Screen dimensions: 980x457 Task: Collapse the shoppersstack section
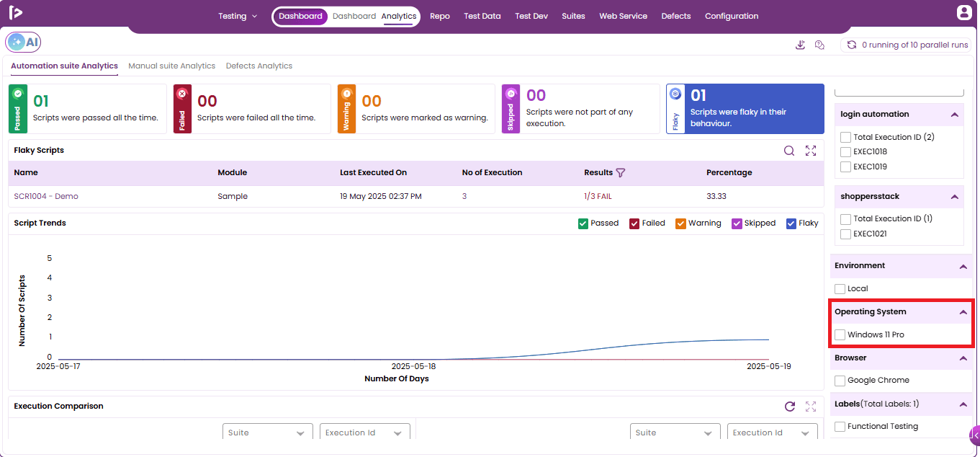(954, 197)
